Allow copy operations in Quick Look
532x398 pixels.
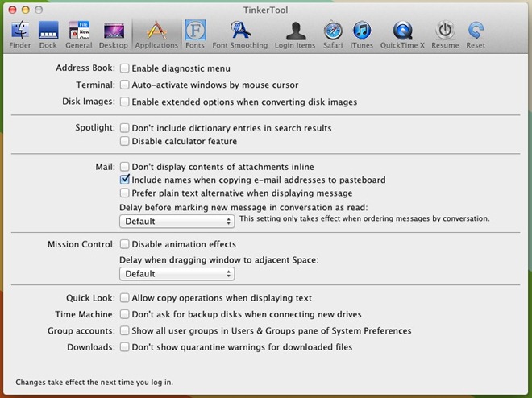point(124,298)
